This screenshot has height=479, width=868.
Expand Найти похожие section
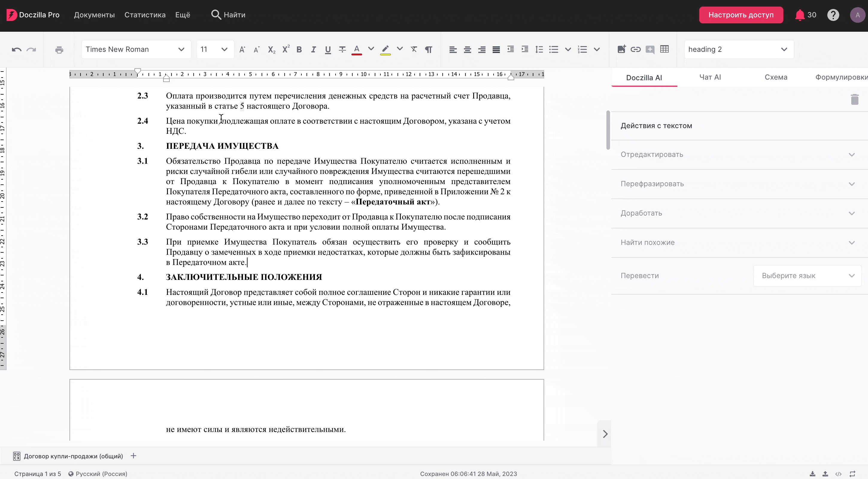pyautogui.click(x=739, y=242)
